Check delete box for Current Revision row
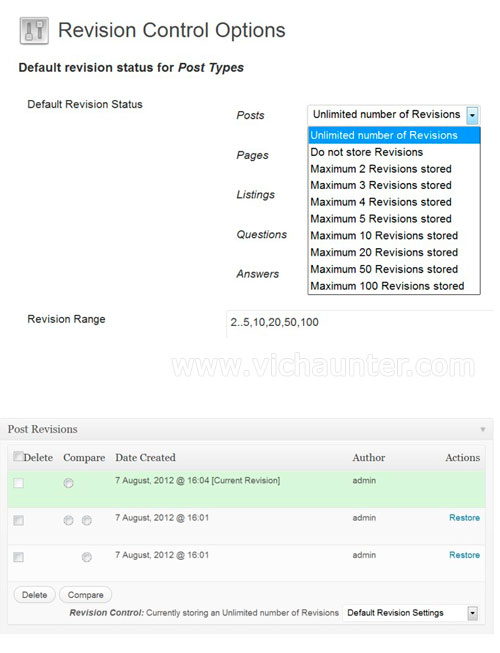 [18, 483]
